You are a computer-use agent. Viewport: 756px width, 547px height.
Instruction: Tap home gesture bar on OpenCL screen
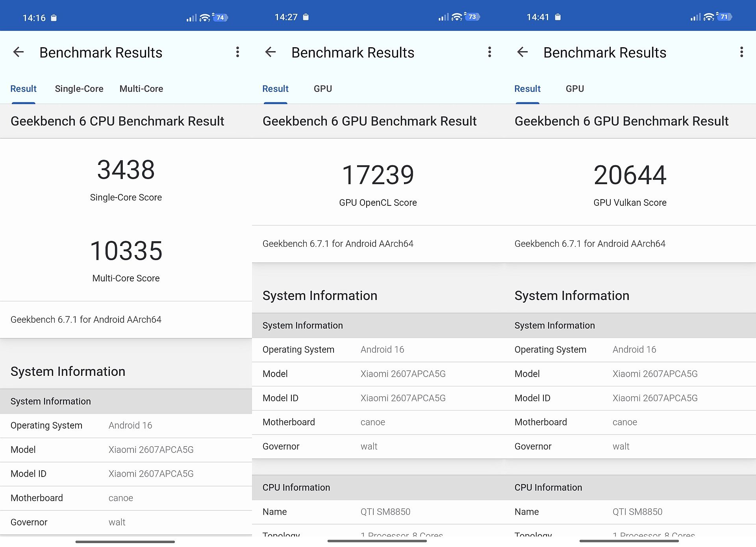377,541
